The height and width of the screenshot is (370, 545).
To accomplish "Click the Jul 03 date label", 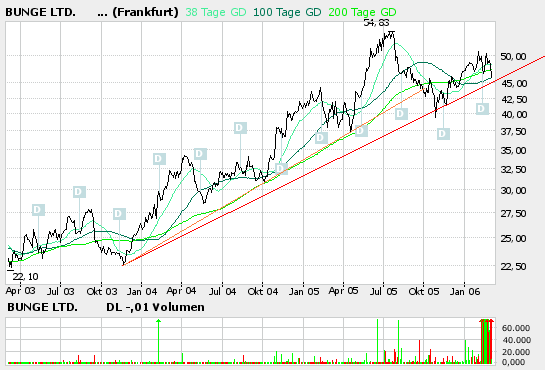I will click(x=60, y=291).
